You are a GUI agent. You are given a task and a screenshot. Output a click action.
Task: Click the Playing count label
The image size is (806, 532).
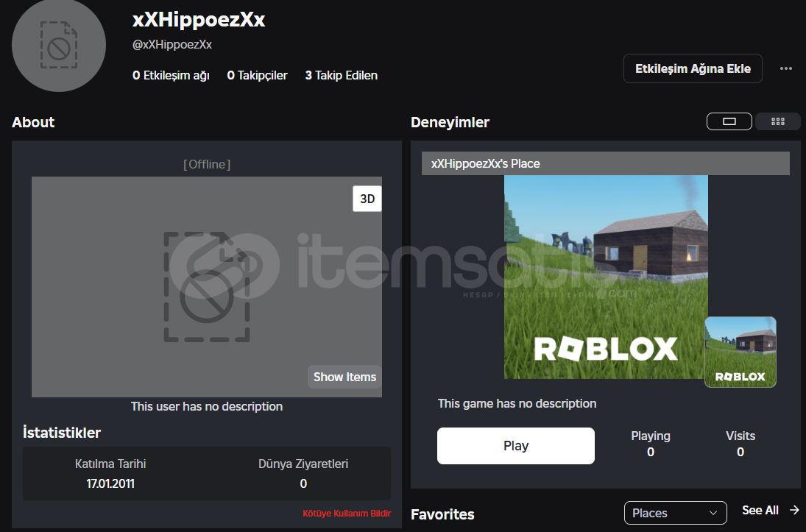coord(650,436)
